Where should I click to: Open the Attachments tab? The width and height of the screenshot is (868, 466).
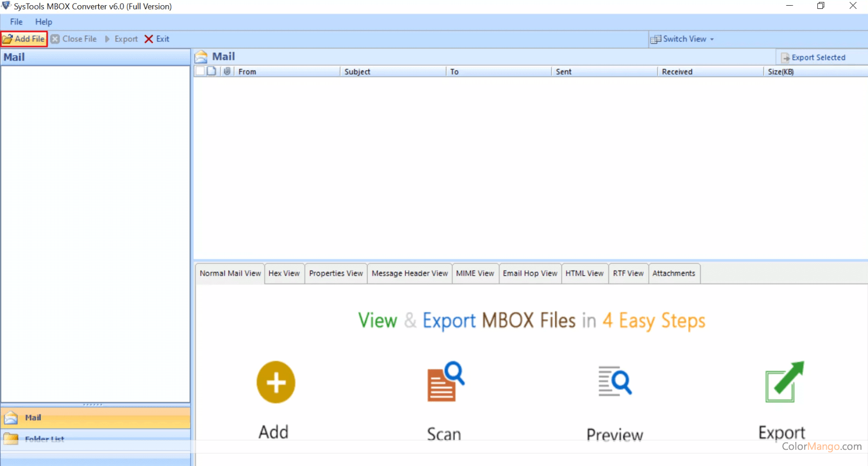(674, 273)
